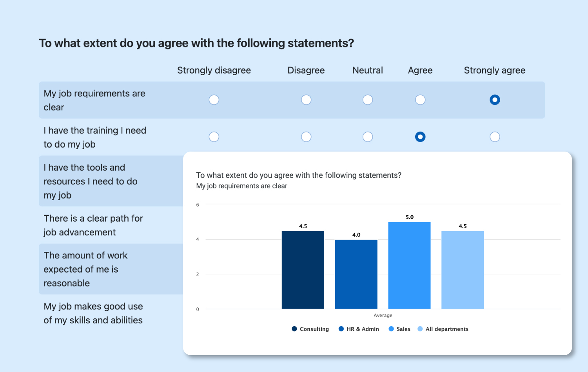Select Strongly agree for 'My job requirements are clear'

[x=495, y=100]
